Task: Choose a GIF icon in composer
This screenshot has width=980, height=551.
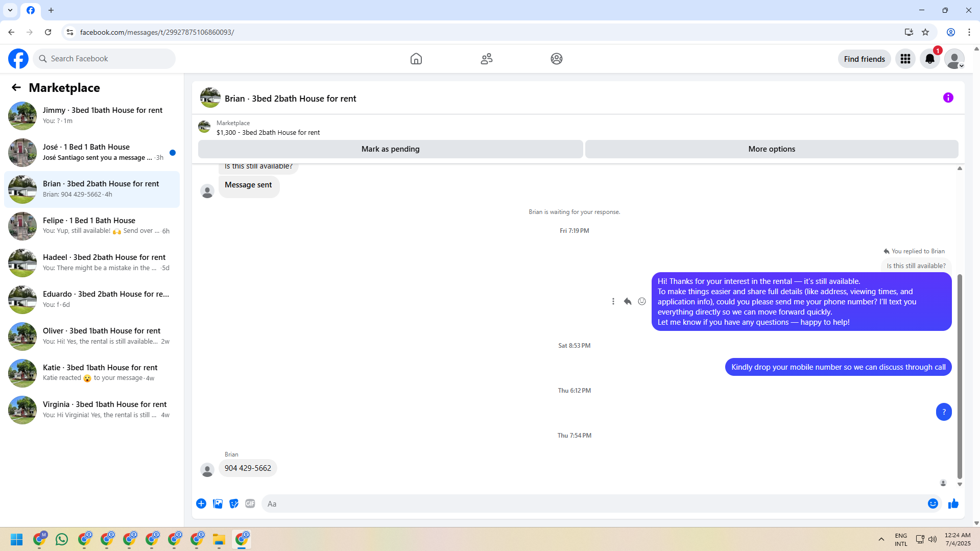Action: coord(250,504)
